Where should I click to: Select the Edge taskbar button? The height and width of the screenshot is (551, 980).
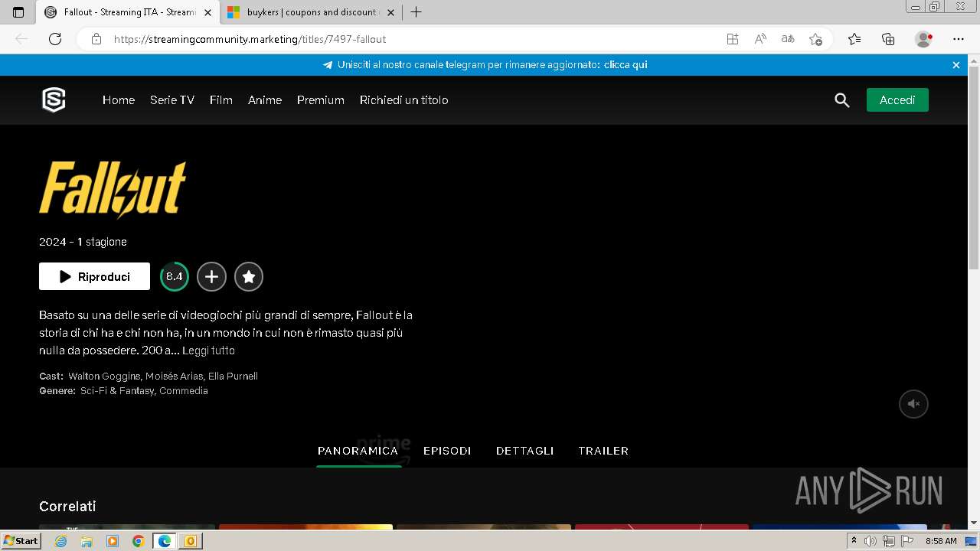click(x=164, y=541)
